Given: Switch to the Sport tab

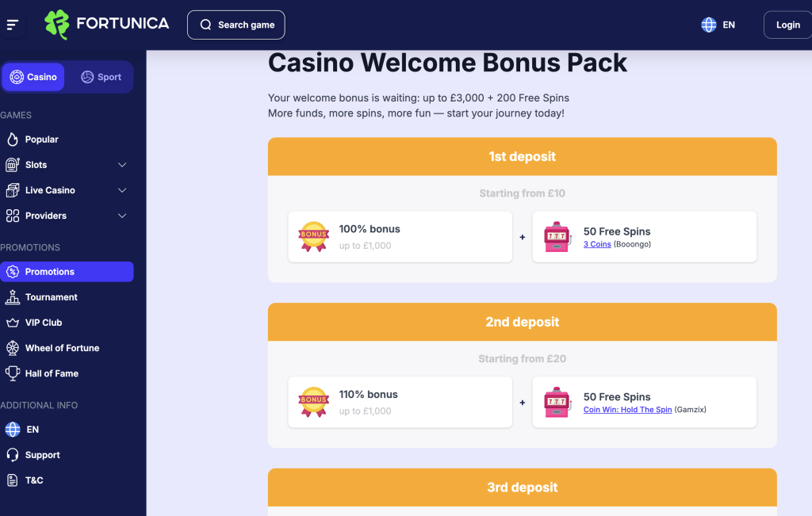Looking at the screenshot, I should [x=101, y=76].
